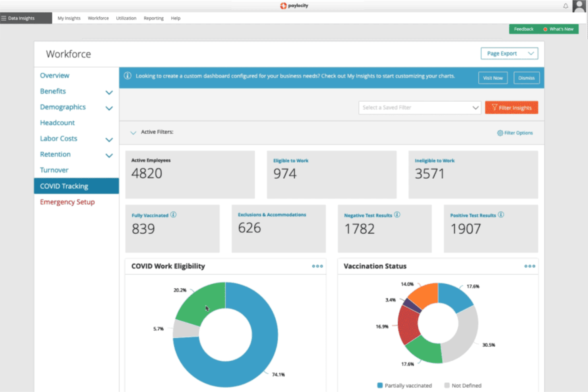Click the Exclusions & Accommodations card title
This screenshot has height=392, width=588.
[x=272, y=214]
